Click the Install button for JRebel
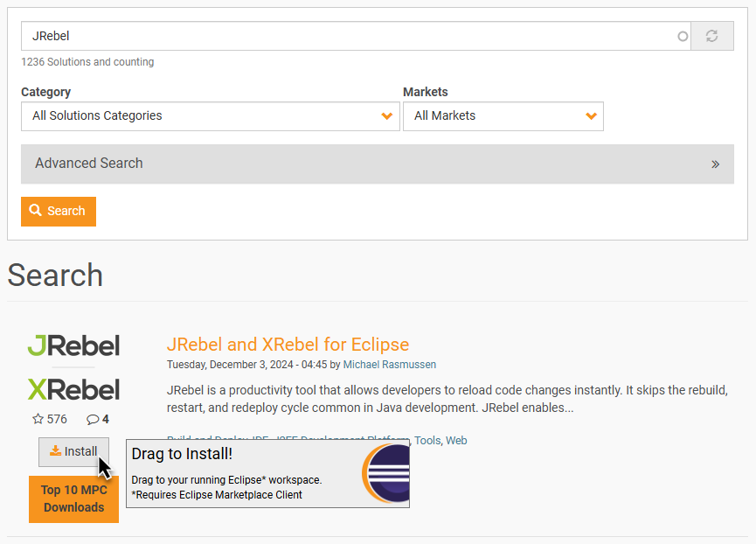756x544 pixels. click(73, 452)
